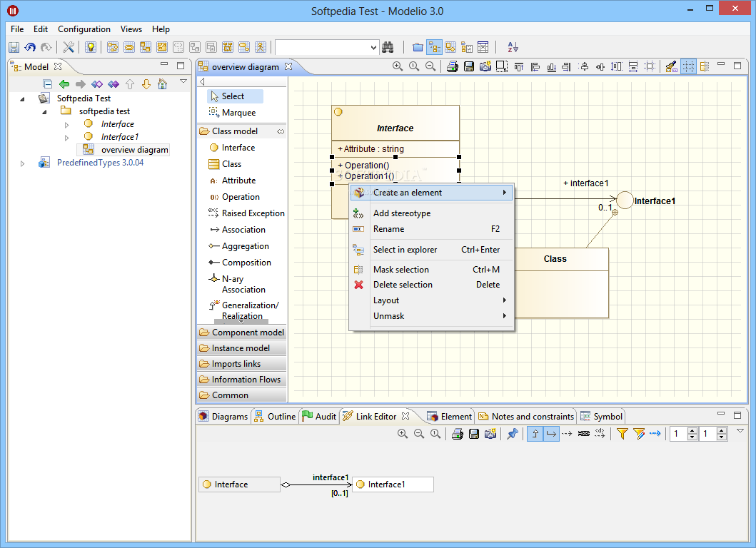The width and height of the screenshot is (756, 548).
Task: Click the A-Z sort icon in the toolbar
Action: pyautogui.click(x=513, y=47)
